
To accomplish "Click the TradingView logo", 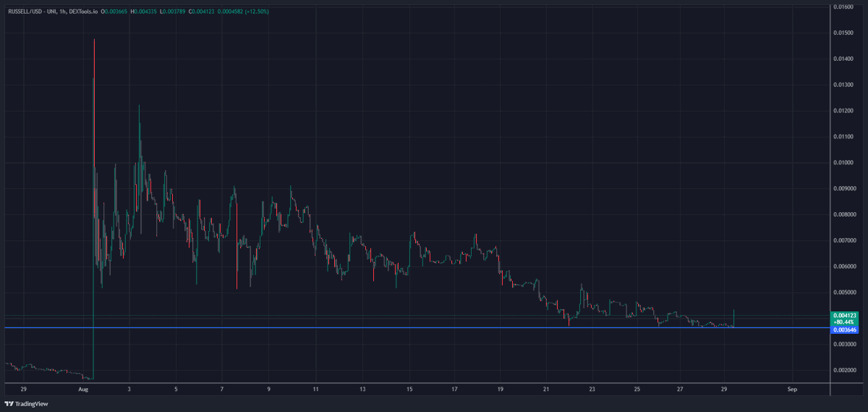I will point(25,403).
